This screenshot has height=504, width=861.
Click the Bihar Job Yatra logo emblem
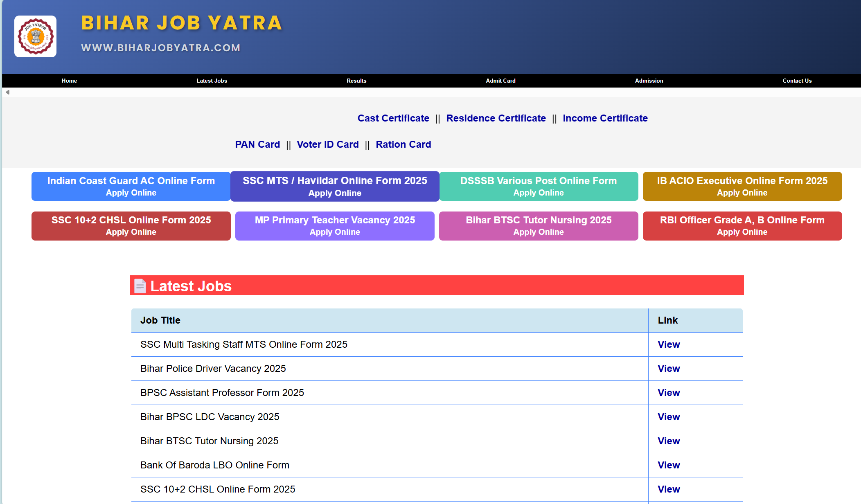36,36
